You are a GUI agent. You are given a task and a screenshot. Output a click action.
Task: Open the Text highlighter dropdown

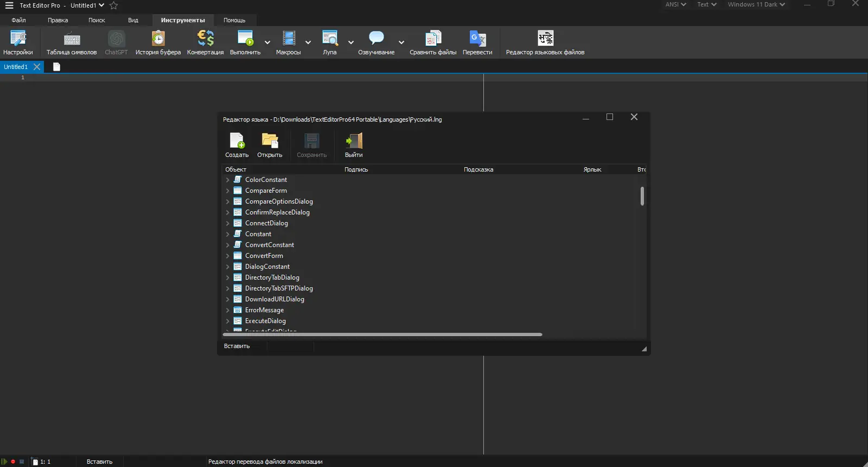(x=707, y=4)
